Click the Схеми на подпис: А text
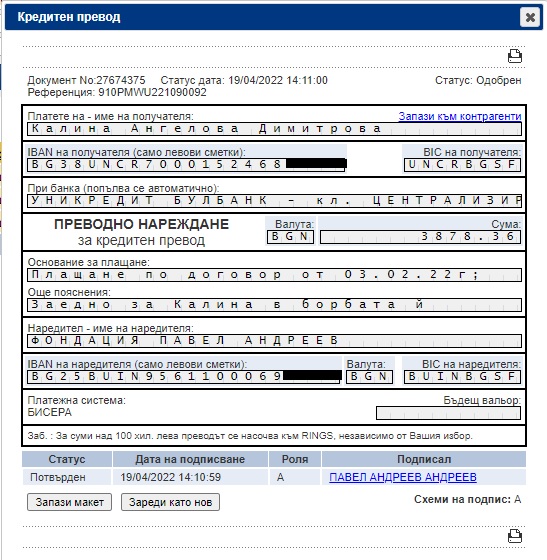The height and width of the screenshot is (560, 547). click(467, 499)
